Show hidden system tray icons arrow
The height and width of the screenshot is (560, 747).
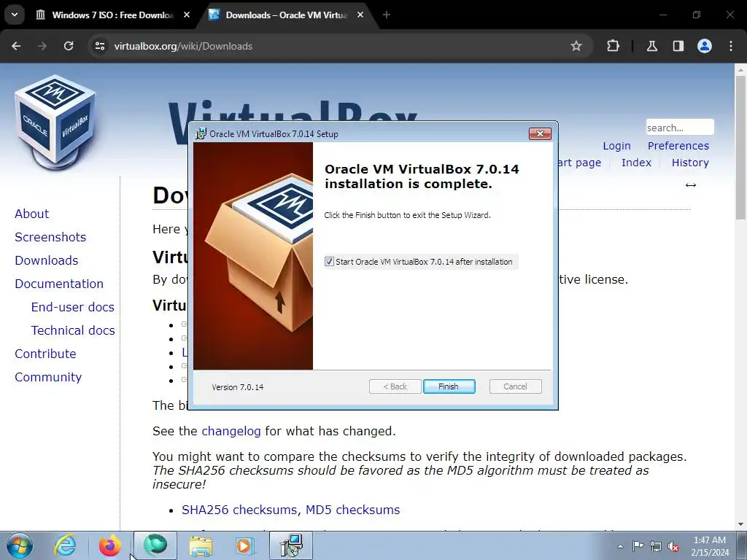(620, 546)
